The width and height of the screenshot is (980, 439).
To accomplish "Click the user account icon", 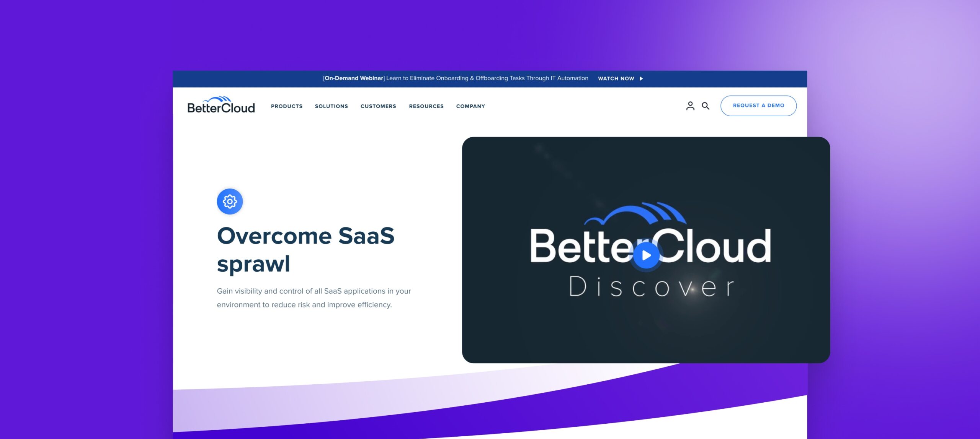I will coord(689,105).
